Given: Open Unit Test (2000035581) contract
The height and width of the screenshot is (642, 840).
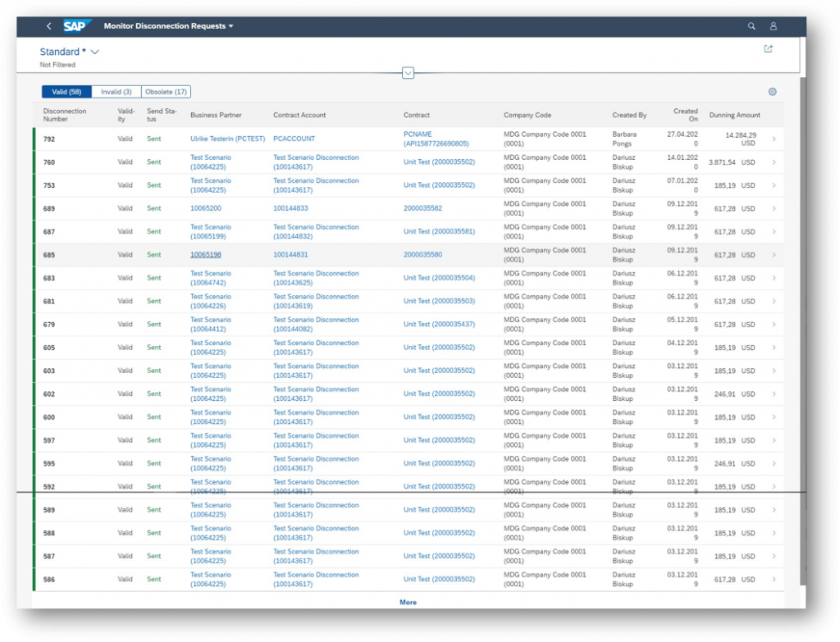Looking at the screenshot, I should [440, 231].
